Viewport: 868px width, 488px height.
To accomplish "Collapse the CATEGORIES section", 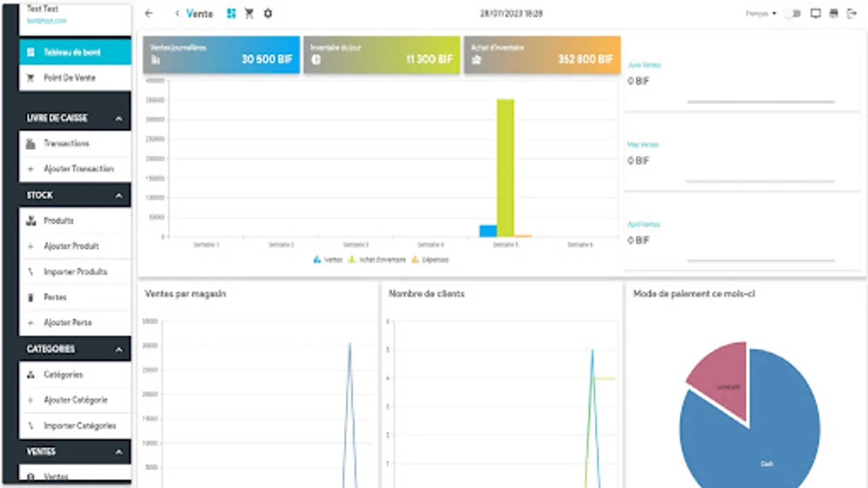I will 118,349.
